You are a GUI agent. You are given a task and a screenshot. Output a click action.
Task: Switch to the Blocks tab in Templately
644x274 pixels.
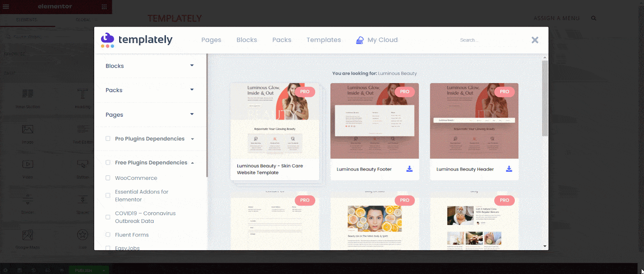pos(247,40)
